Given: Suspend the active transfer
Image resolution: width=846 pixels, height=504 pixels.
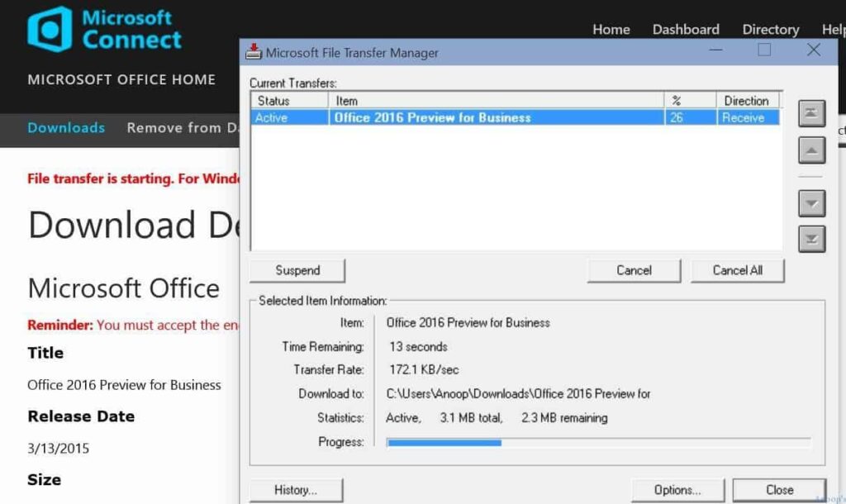Looking at the screenshot, I should pos(297,270).
